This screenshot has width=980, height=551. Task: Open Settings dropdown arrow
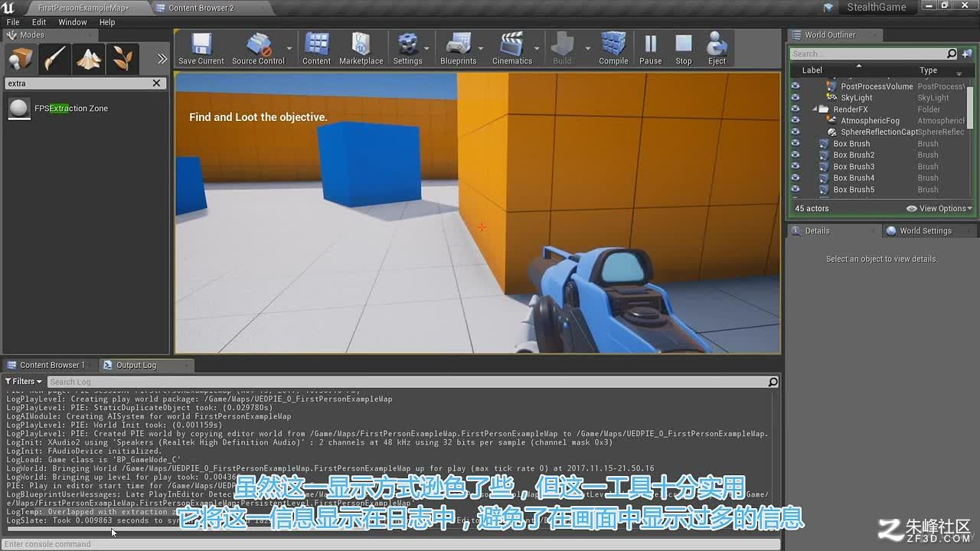(427, 48)
